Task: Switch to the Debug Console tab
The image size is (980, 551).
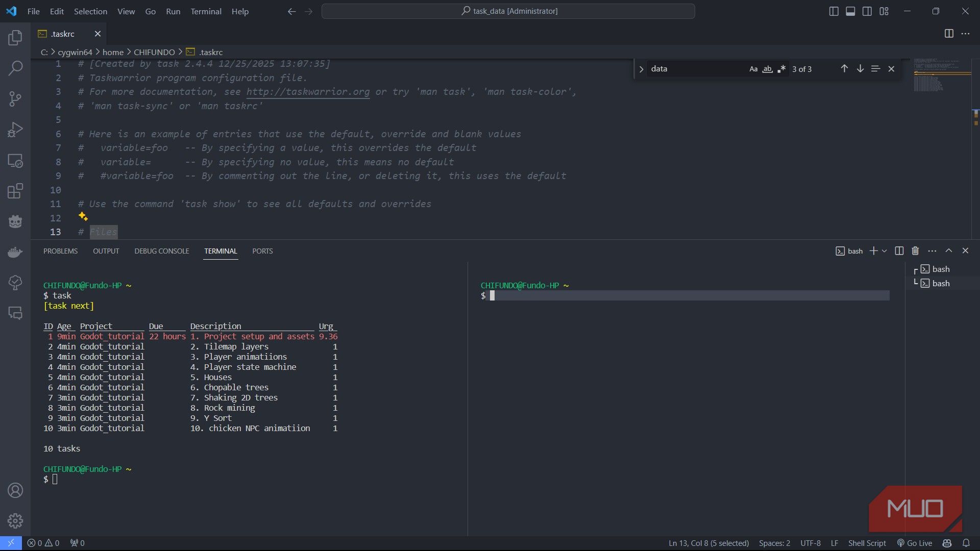Action: click(161, 251)
